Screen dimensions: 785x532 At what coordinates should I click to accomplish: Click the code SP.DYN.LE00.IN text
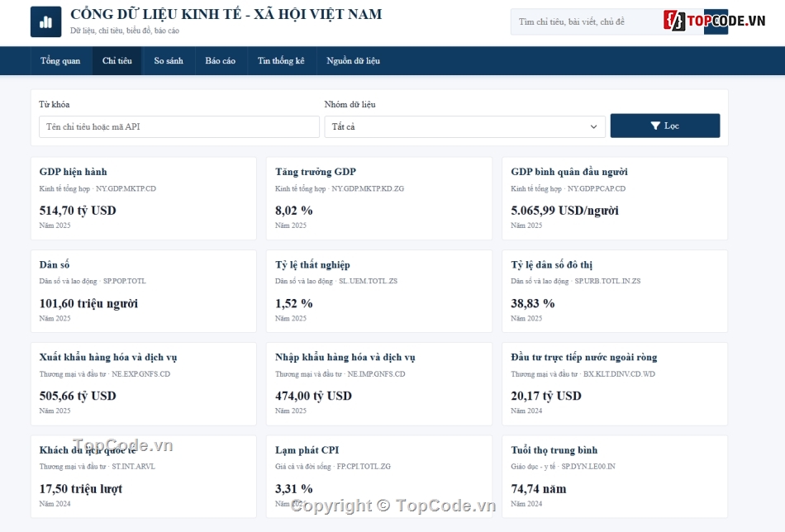click(588, 467)
